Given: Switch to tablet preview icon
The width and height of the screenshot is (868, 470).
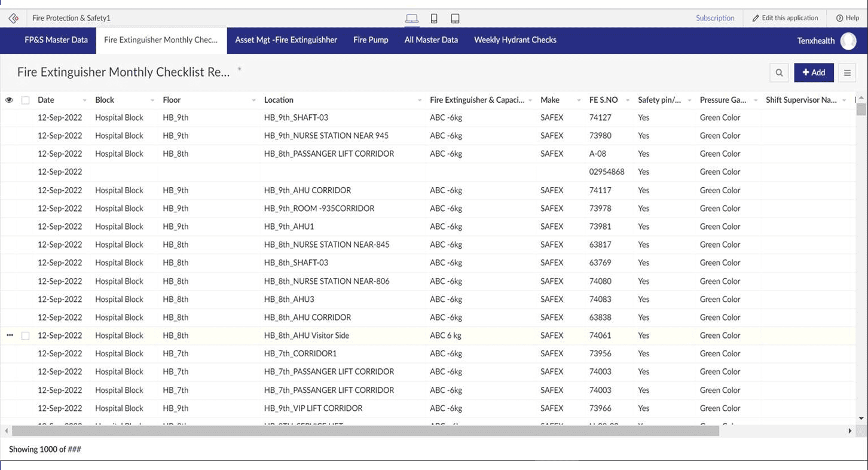Looking at the screenshot, I should click(455, 19).
